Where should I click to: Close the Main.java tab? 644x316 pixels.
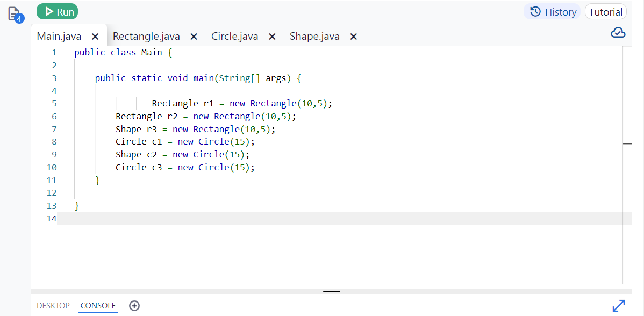(x=95, y=36)
